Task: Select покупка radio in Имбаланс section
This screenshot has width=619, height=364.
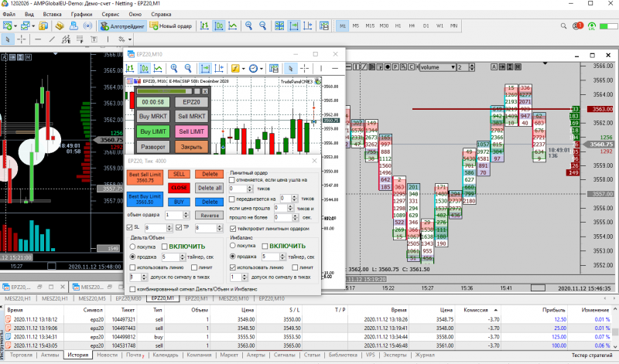Action: click(x=233, y=246)
